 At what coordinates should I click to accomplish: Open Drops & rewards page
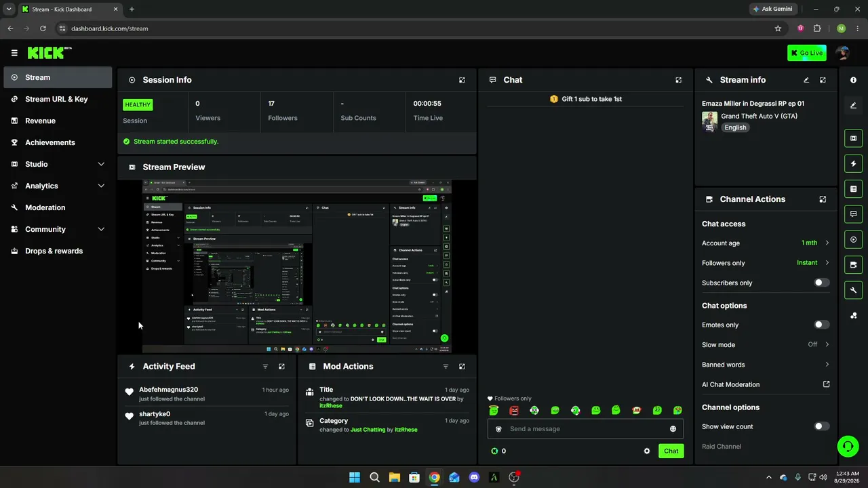58,251
